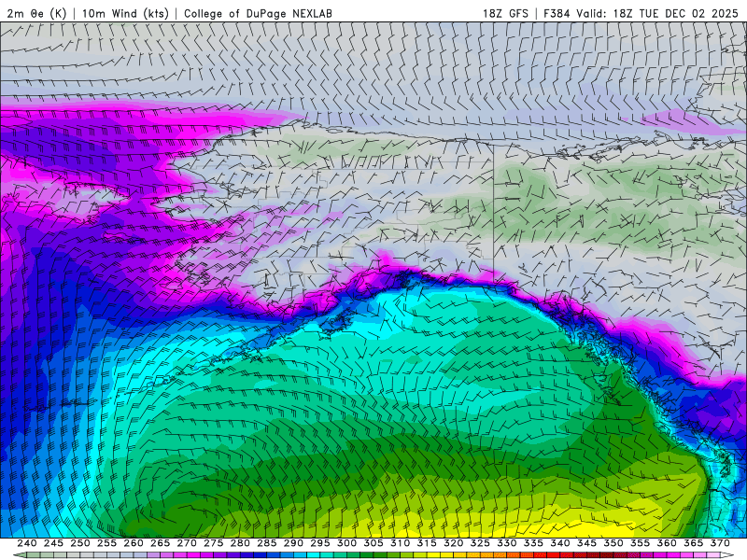Viewport: 747px width, 560px height.
Task: Click the 240 value on the color scale
Action: (27, 543)
